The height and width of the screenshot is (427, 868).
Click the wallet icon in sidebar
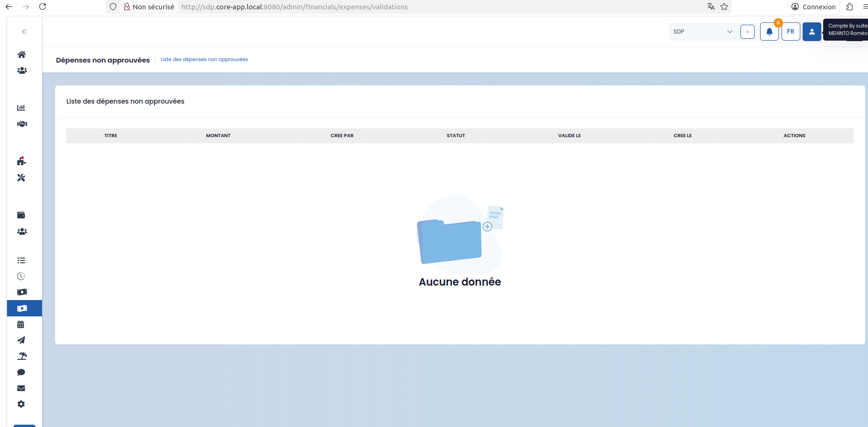21,215
